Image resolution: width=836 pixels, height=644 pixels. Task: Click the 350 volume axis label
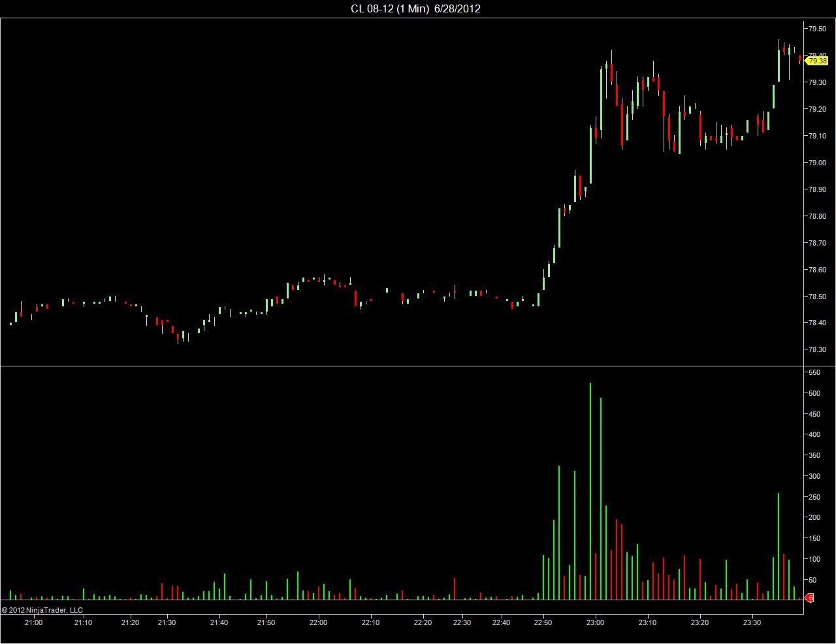tap(814, 455)
